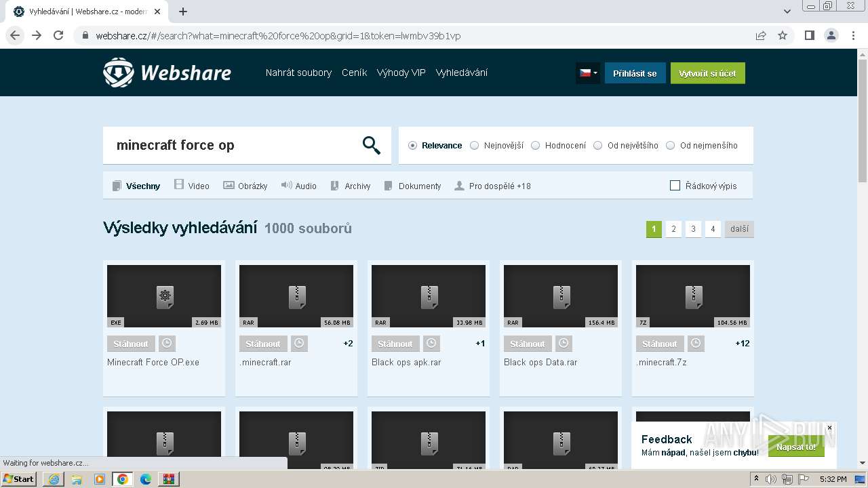This screenshot has height=488, width=868.
Task: Filter by Pro dospělé +18
Action: click(492, 186)
